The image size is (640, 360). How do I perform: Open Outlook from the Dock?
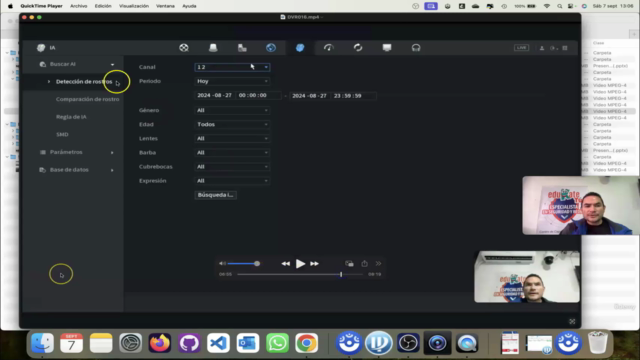point(248,343)
